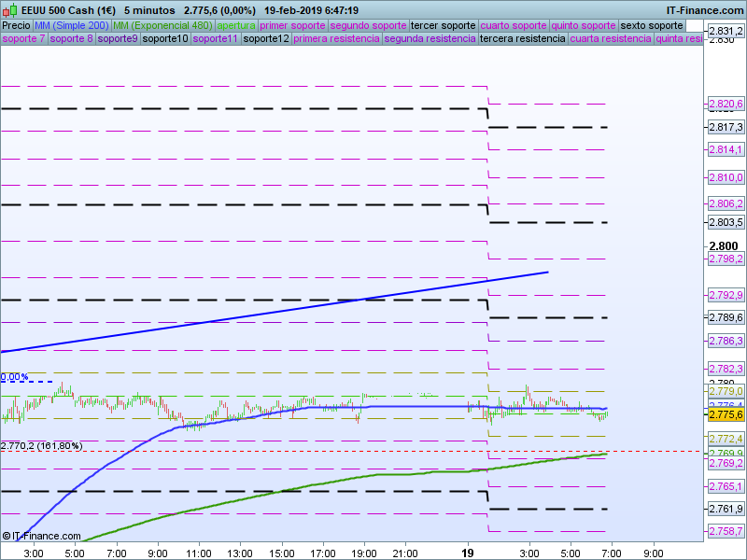Click the bold 19 date marker on time axis

(468, 553)
